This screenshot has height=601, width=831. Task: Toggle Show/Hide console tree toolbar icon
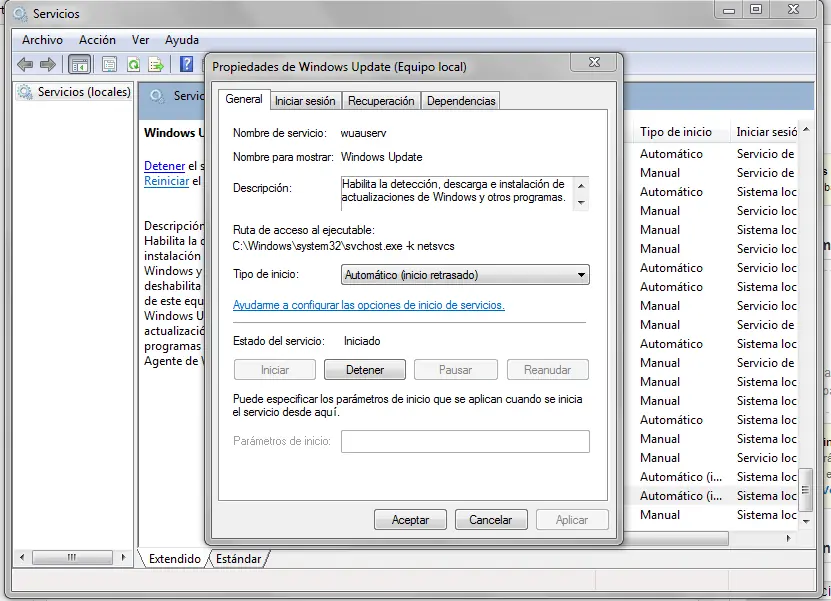[x=79, y=65]
